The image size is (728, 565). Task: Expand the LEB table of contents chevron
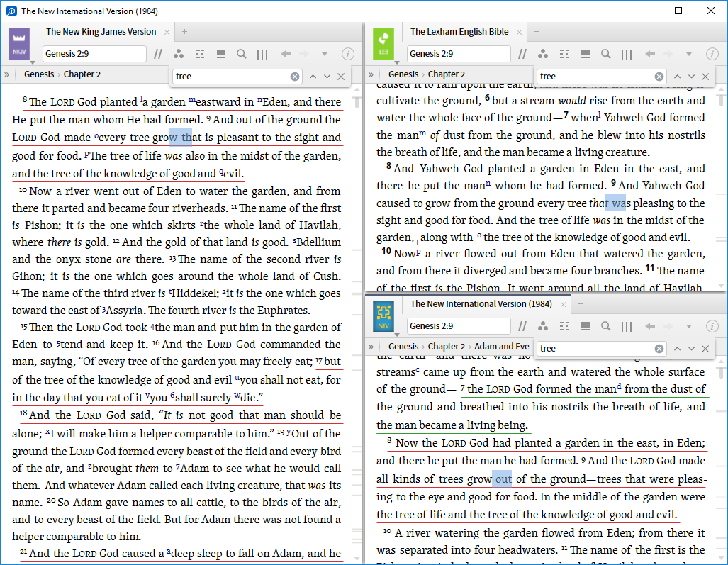pos(371,74)
